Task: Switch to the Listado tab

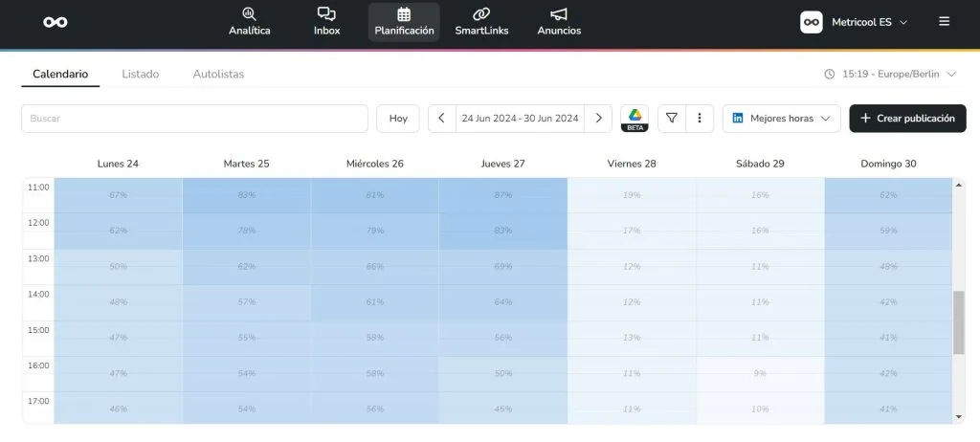Action: [141, 74]
